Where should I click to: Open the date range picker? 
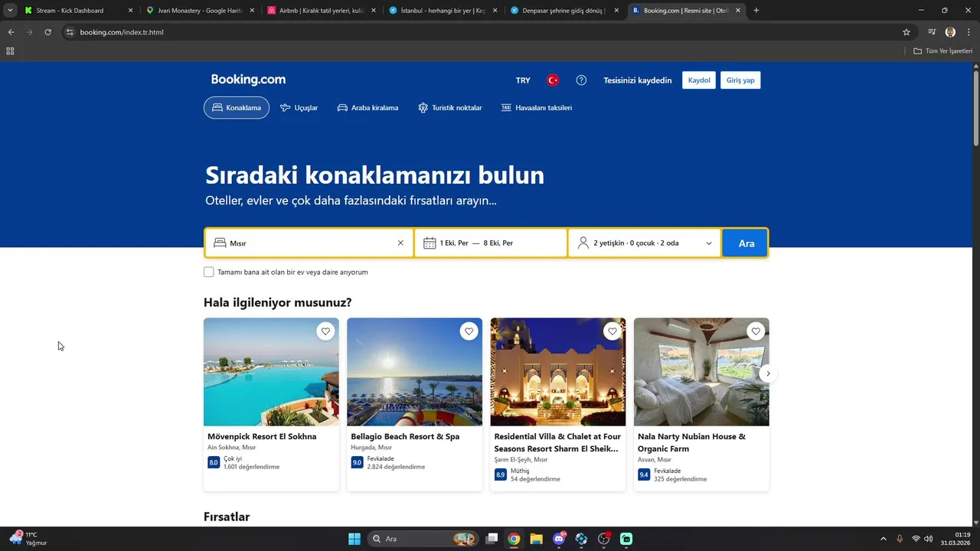[x=491, y=243]
